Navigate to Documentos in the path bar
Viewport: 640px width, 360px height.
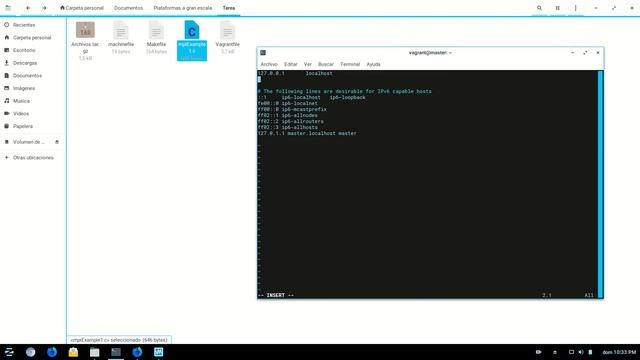[128, 8]
